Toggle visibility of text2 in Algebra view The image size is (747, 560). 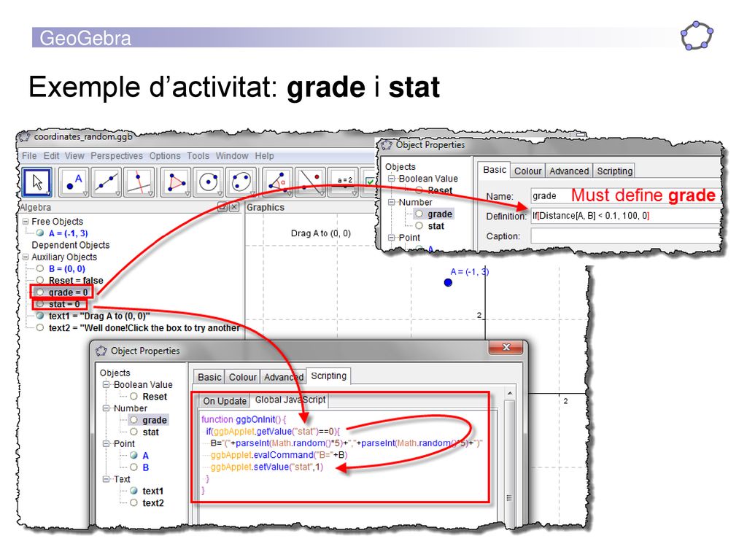pos(40,327)
